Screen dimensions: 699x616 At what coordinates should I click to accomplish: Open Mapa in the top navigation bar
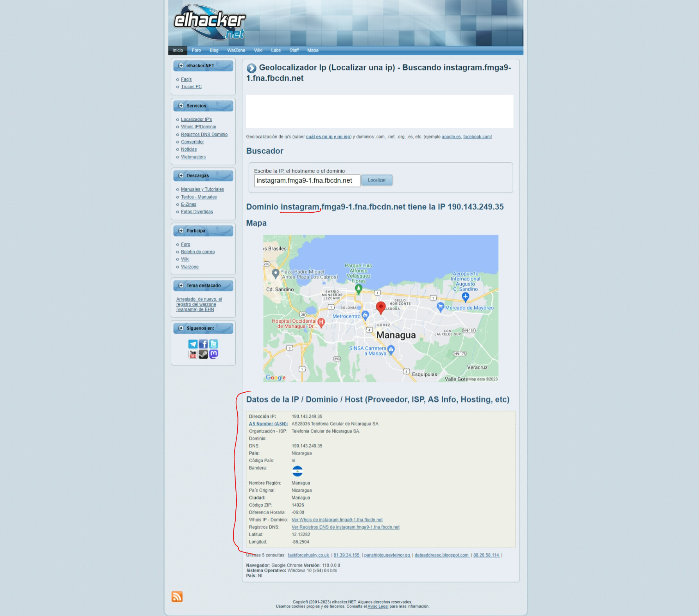(x=313, y=50)
